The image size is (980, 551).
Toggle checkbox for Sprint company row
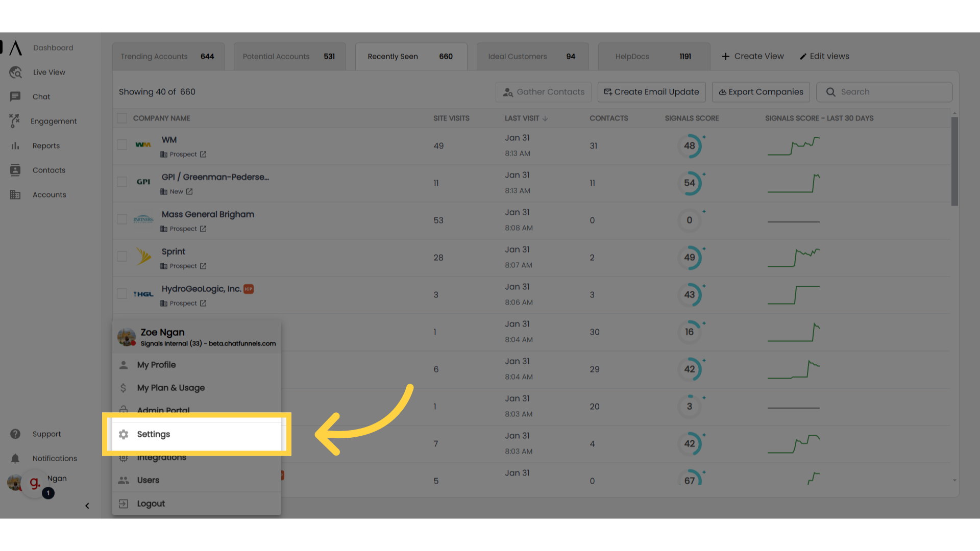[x=122, y=256]
